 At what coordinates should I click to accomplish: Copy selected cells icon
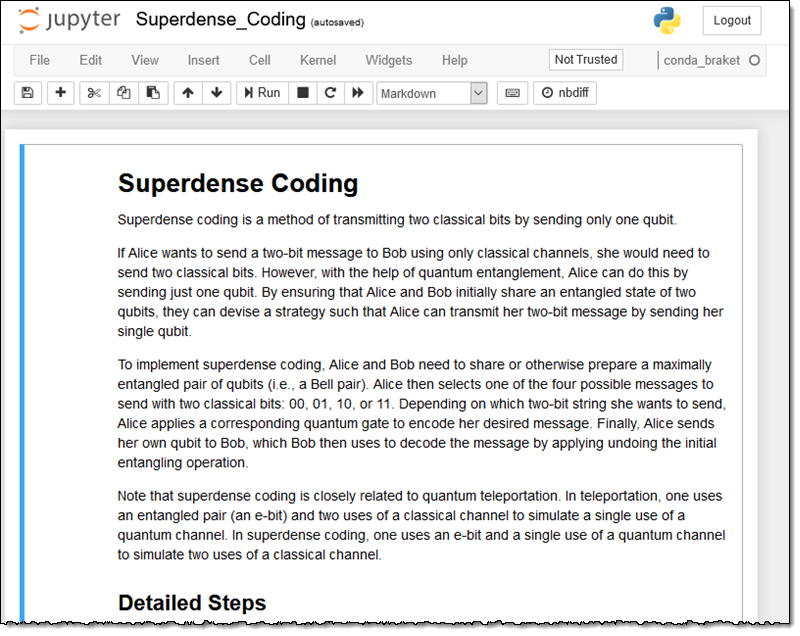tap(123, 93)
